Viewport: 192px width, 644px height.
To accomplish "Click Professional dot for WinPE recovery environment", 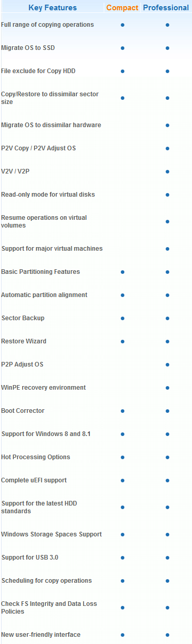I will coord(167,388).
